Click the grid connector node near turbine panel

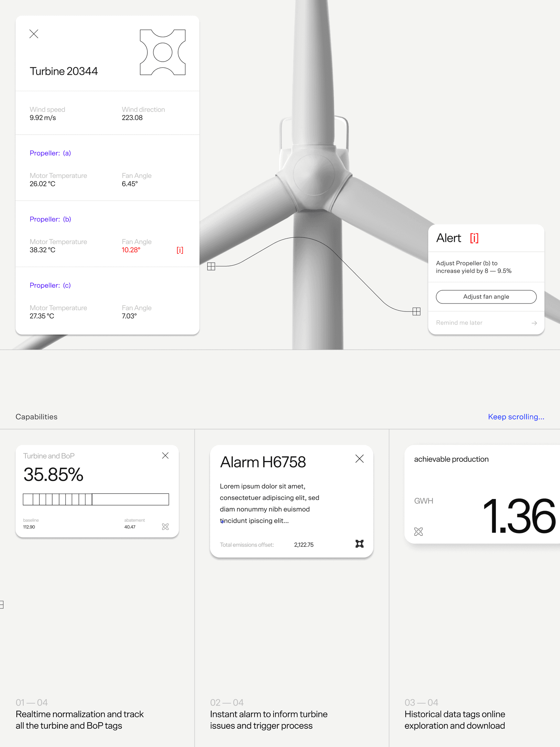point(211,266)
